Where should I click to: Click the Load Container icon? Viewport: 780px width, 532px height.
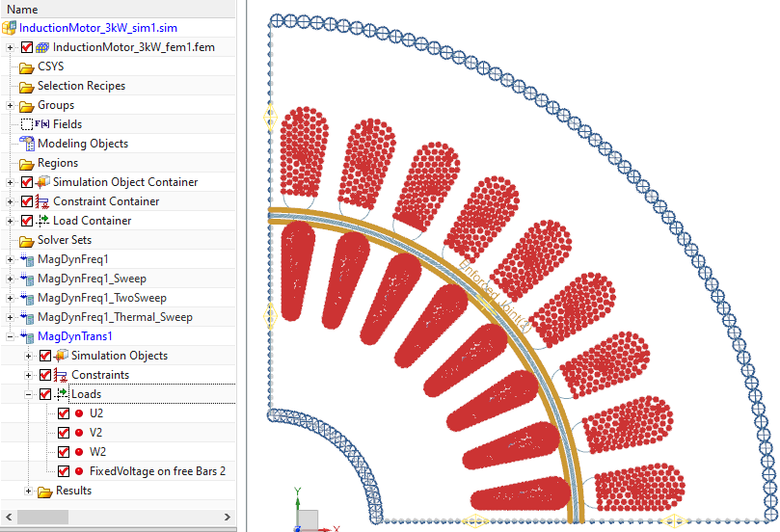(42, 221)
